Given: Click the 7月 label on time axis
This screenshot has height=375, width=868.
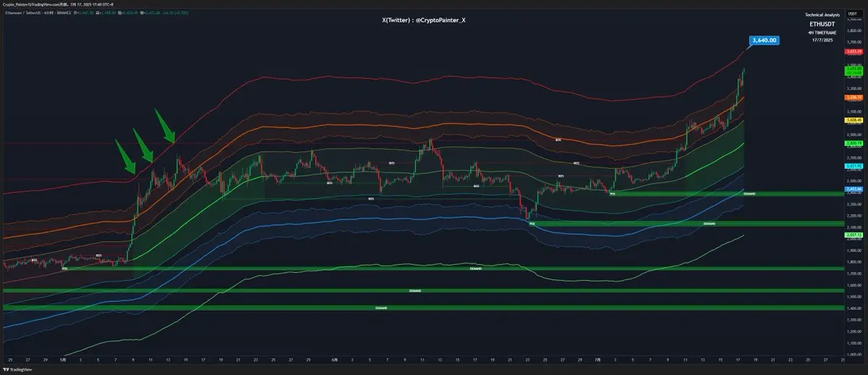Looking at the screenshot, I should tap(598, 360).
